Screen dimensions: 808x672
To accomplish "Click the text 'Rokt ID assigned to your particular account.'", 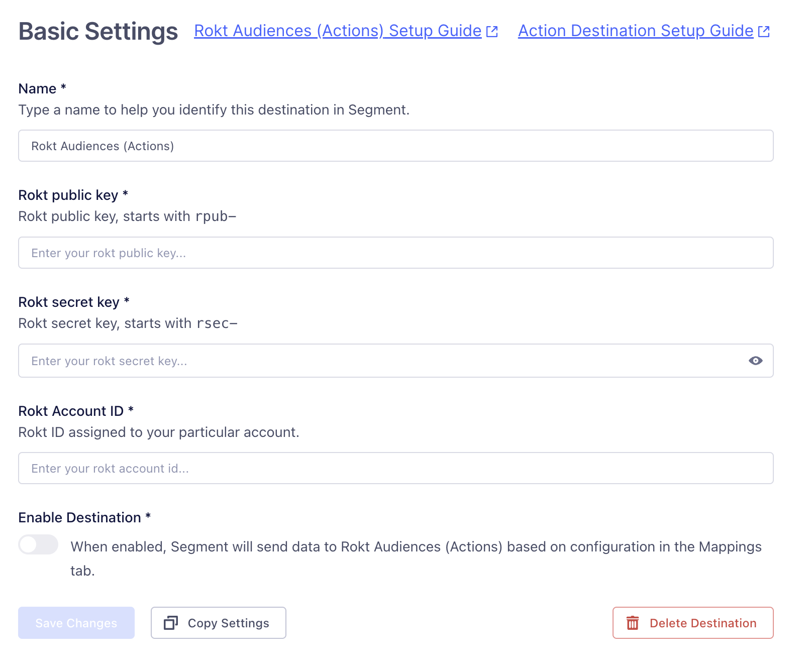I will click(159, 432).
